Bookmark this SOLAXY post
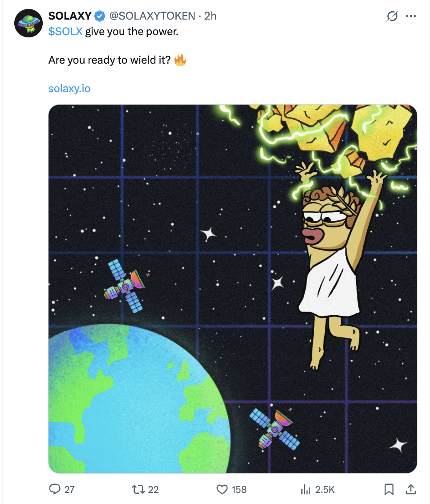The width and height of the screenshot is (430, 504). [x=389, y=489]
